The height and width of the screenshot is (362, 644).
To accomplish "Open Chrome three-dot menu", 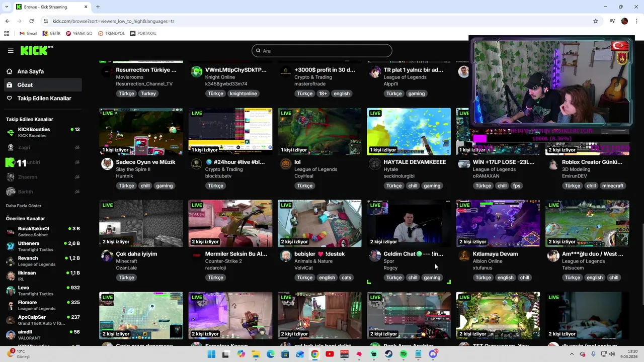I will tap(636, 21).
